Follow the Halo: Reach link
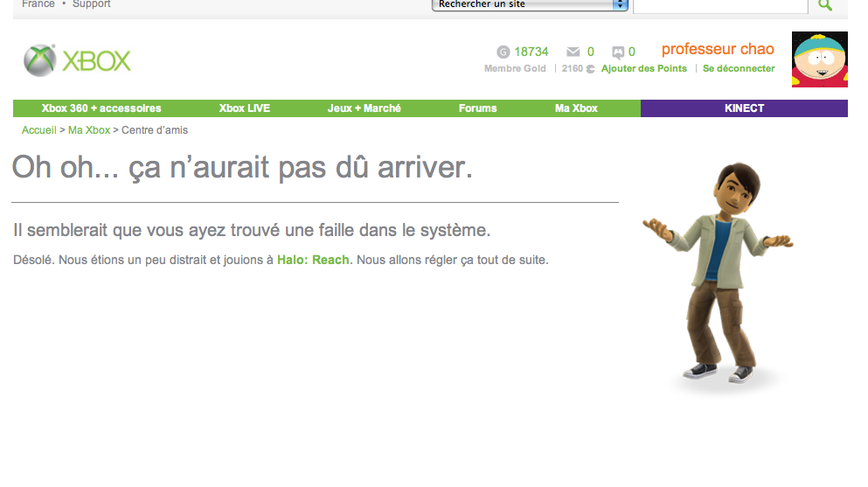 (313, 260)
